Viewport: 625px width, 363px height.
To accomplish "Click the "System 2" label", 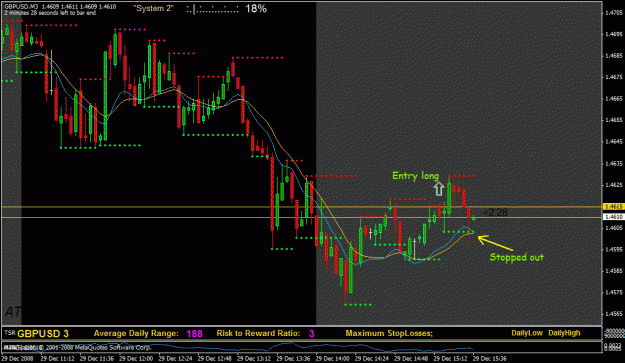I will click(153, 8).
